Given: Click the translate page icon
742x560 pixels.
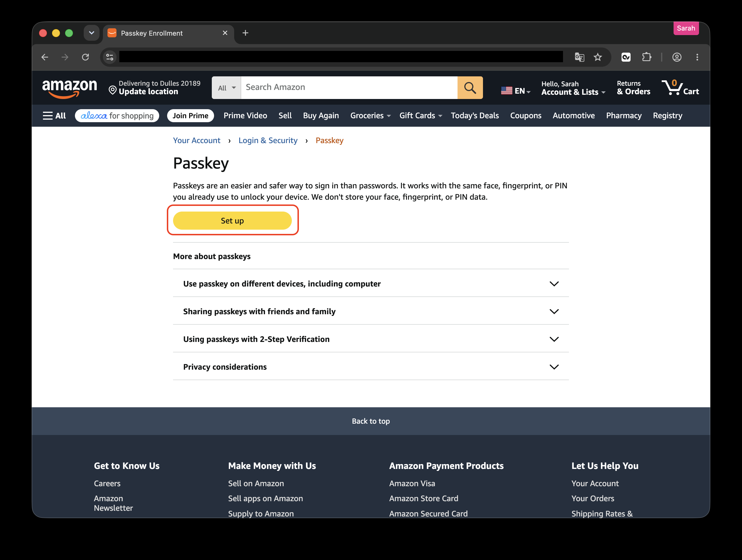Looking at the screenshot, I should [x=579, y=57].
